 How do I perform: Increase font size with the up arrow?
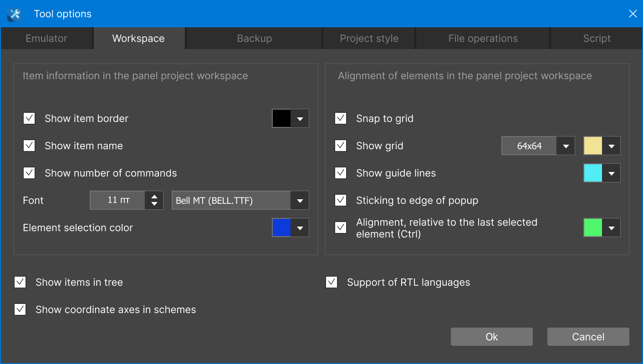(x=154, y=197)
